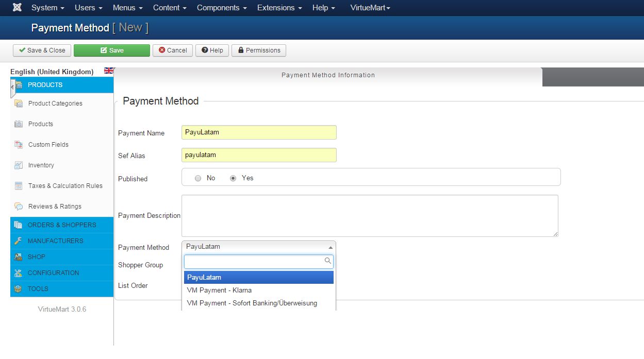644x359 pixels.
Task: Open Taxes & Calculation Rules link
Action: [x=65, y=186]
